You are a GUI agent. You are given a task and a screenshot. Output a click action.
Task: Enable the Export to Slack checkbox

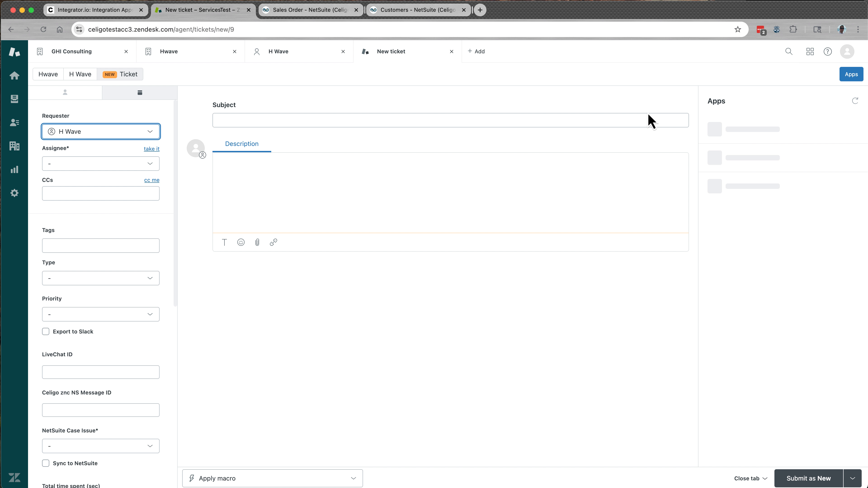click(46, 331)
